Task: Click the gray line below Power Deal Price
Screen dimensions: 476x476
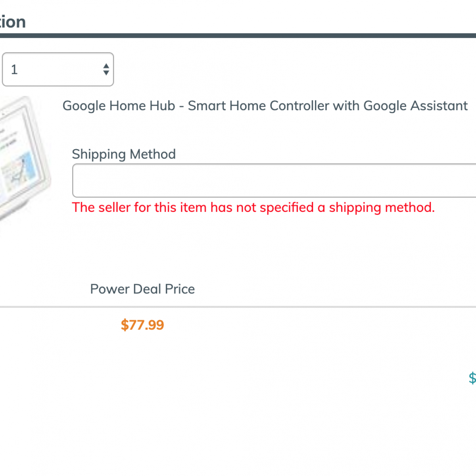Action: [x=238, y=307]
